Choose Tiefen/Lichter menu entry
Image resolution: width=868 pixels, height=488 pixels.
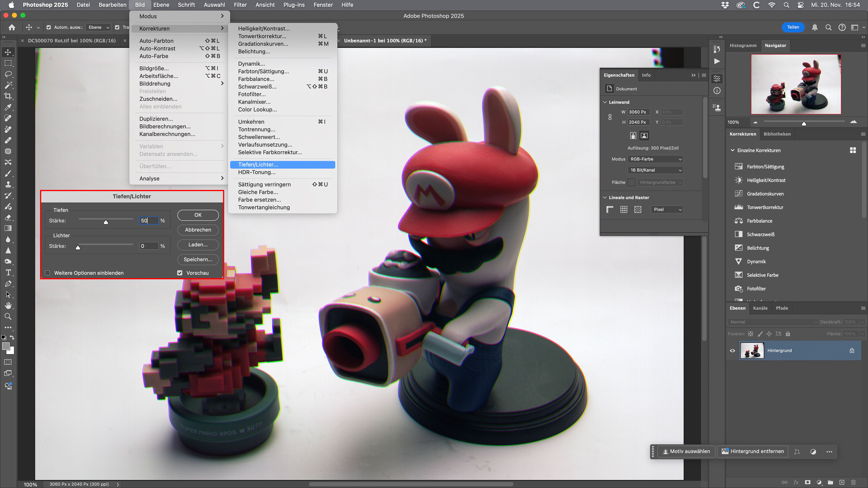pyautogui.click(x=282, y=164)
